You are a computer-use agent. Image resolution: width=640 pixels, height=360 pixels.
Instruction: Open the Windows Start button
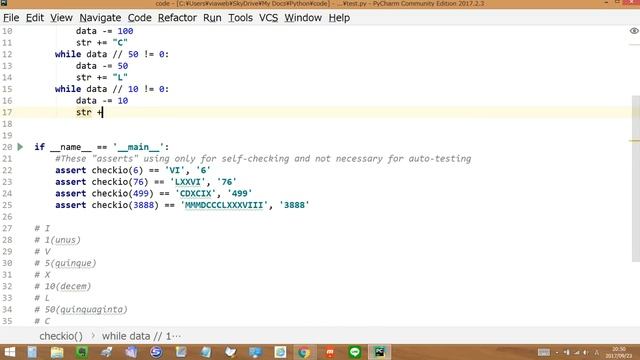coord(9,352)
